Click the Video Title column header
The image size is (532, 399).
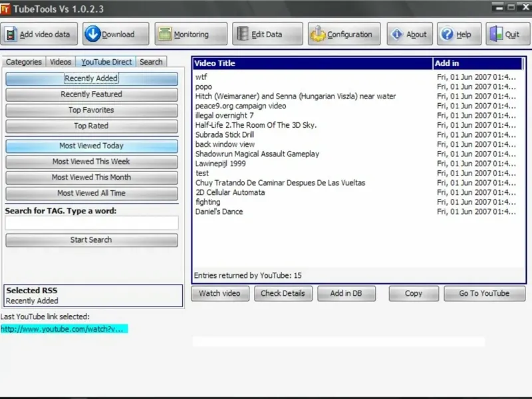pos(313,63)
